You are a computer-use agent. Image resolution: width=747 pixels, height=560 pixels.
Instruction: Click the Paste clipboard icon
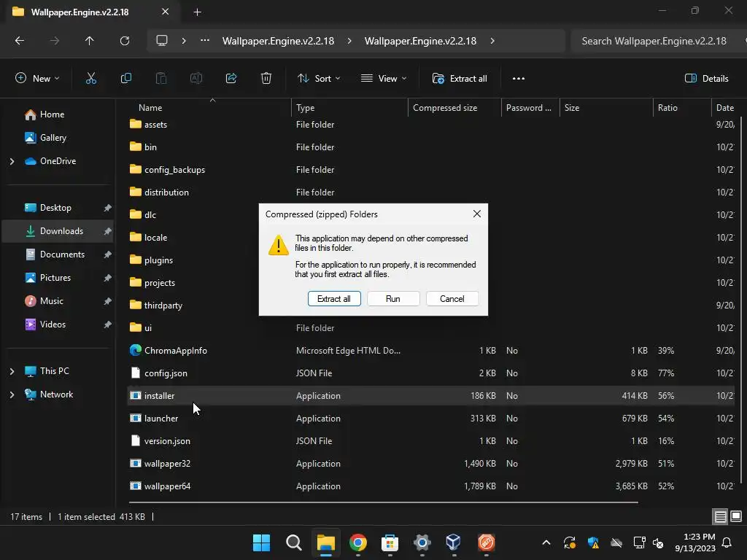161,79
